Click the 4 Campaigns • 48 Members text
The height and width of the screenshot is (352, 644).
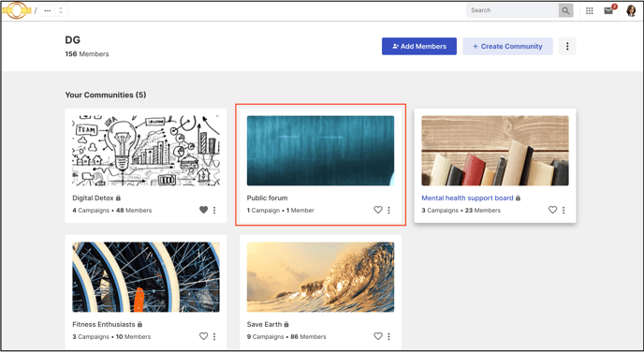click(x=111, y=211)
